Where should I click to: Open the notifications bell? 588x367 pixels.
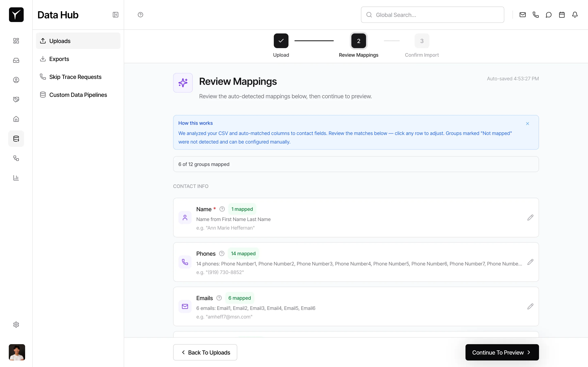(x=575, y=15)
